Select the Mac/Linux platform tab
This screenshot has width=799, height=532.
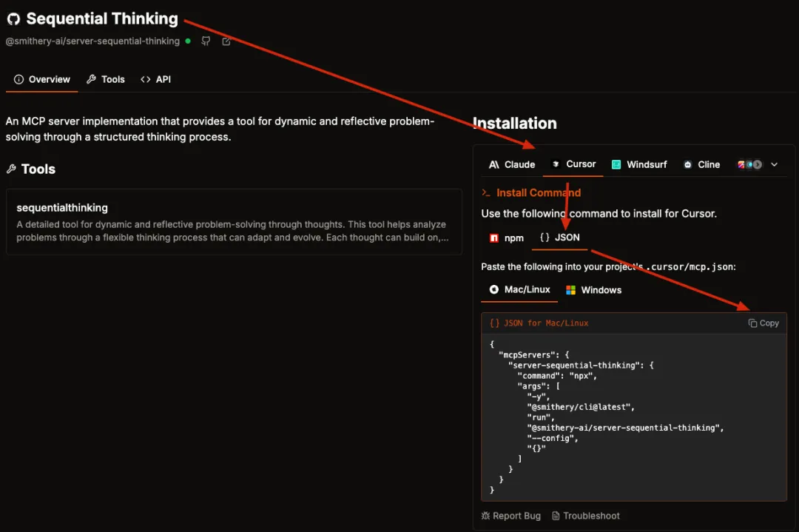pos(520,289)
